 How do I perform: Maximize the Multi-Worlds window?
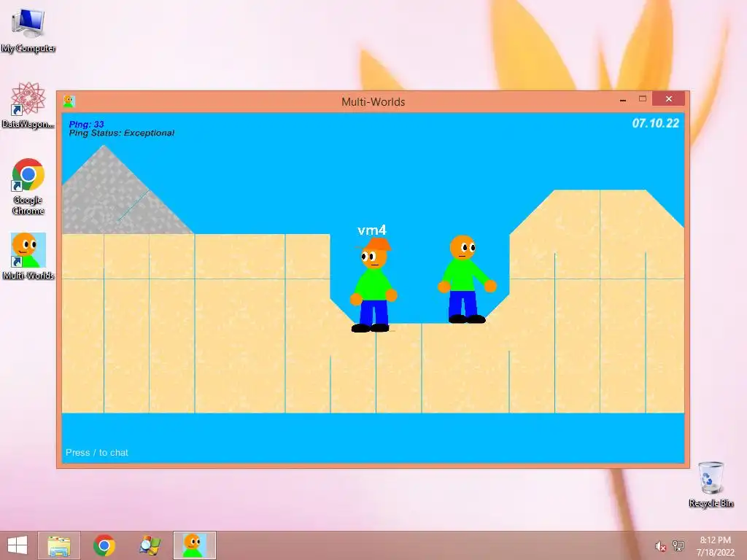click(x=642, y=99)
